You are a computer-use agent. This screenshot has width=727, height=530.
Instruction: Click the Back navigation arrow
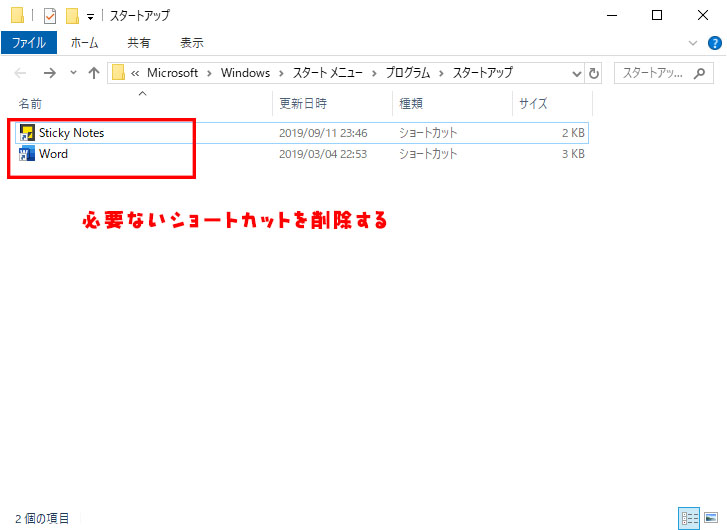[x=20, y=73]
